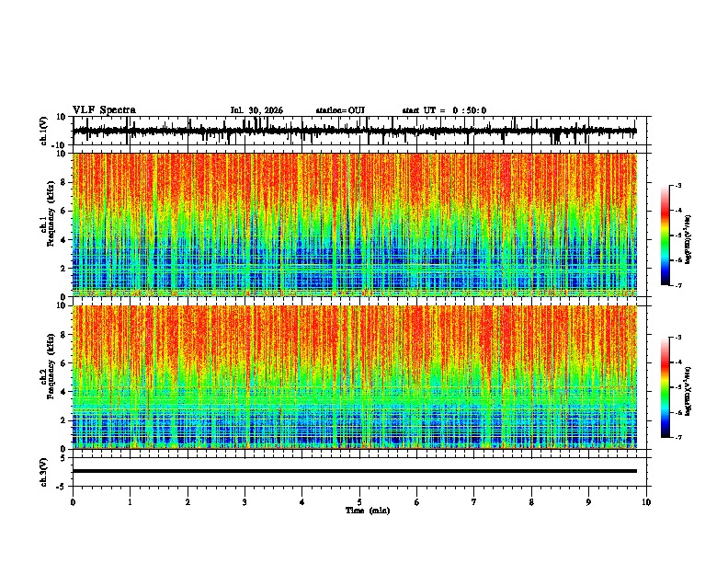Viewport: 728px width, 563px height.
Task: Click the ch.2 spectrogram color scale bar
Action: [x=665, y=387]
